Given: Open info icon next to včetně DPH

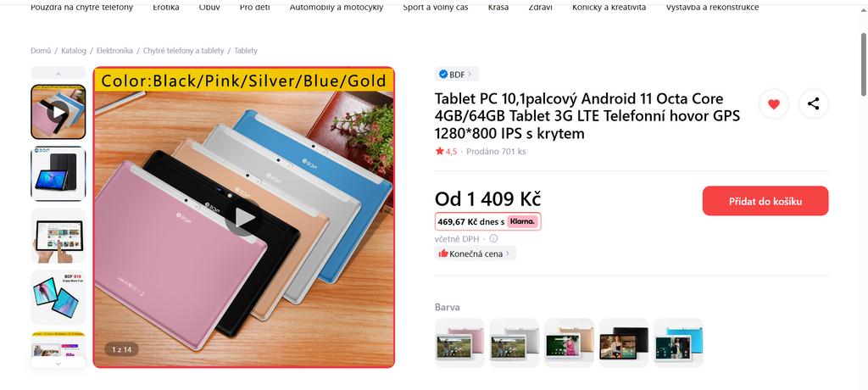Looking at the screenshot, I should click(493, 238).
